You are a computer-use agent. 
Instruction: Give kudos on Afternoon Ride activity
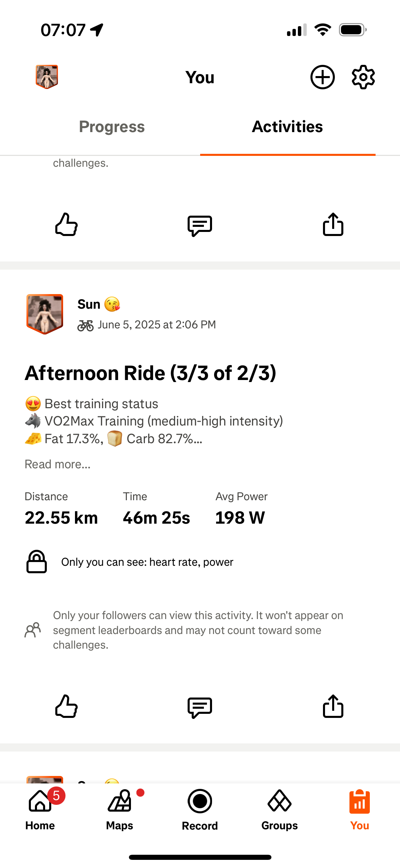coord(66,706)
